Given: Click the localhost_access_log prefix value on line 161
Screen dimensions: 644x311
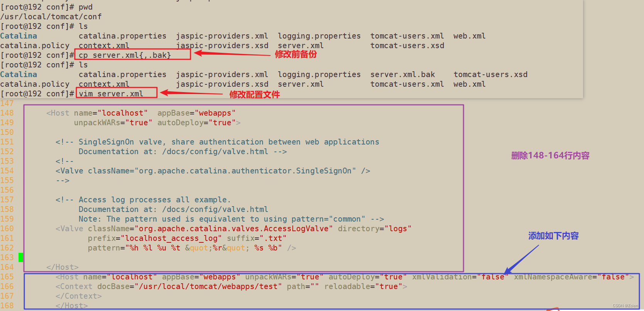Looking at the screenshot, I should point(171,238).
